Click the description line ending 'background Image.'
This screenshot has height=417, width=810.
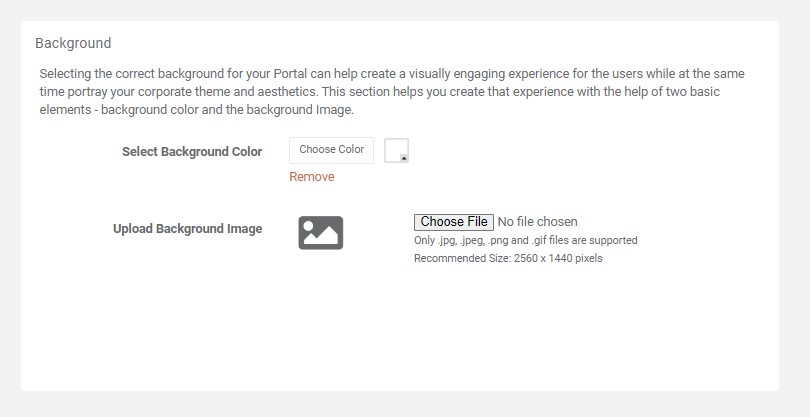[196, 110]
